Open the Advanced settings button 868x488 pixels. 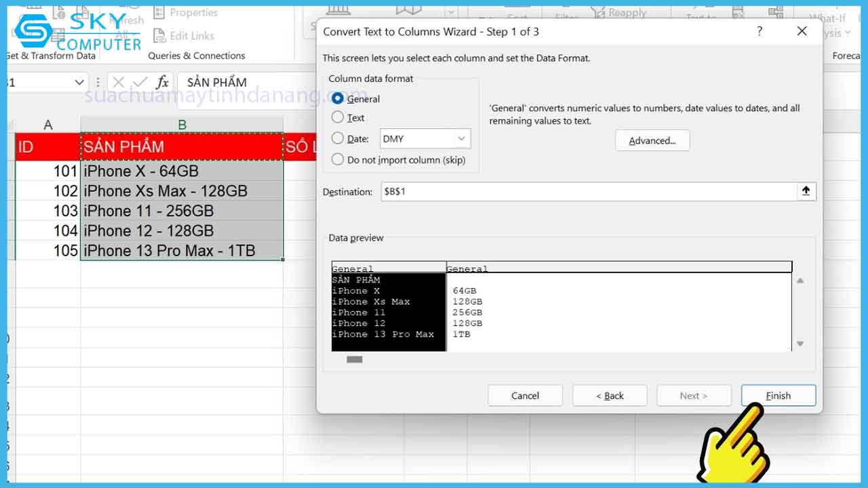[x=652, y=140]
